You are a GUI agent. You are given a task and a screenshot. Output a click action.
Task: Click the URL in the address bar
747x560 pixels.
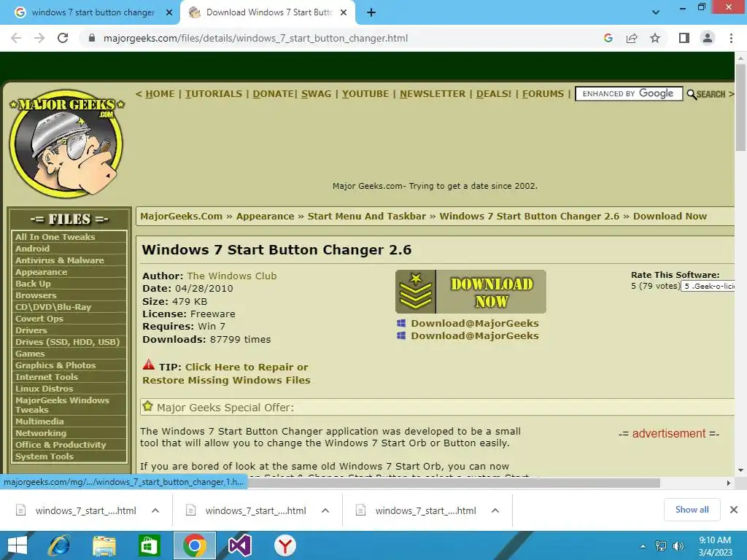tap(255, 38)
